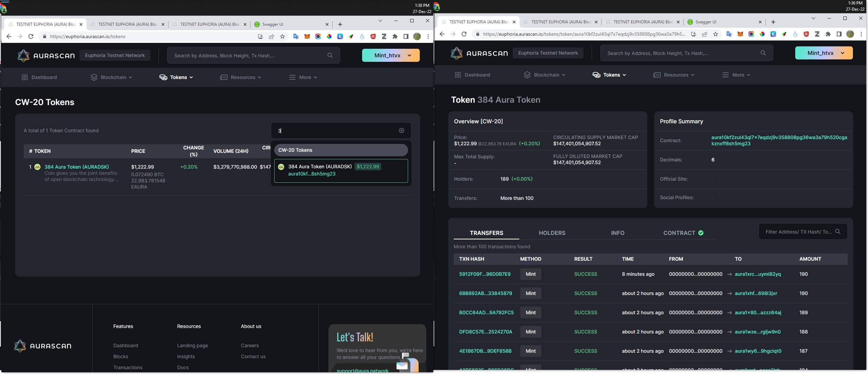Expand Mint_htvx account dropdown in left window
The width and height of the screenshot is (868, 374).
(x=391, y=55)
